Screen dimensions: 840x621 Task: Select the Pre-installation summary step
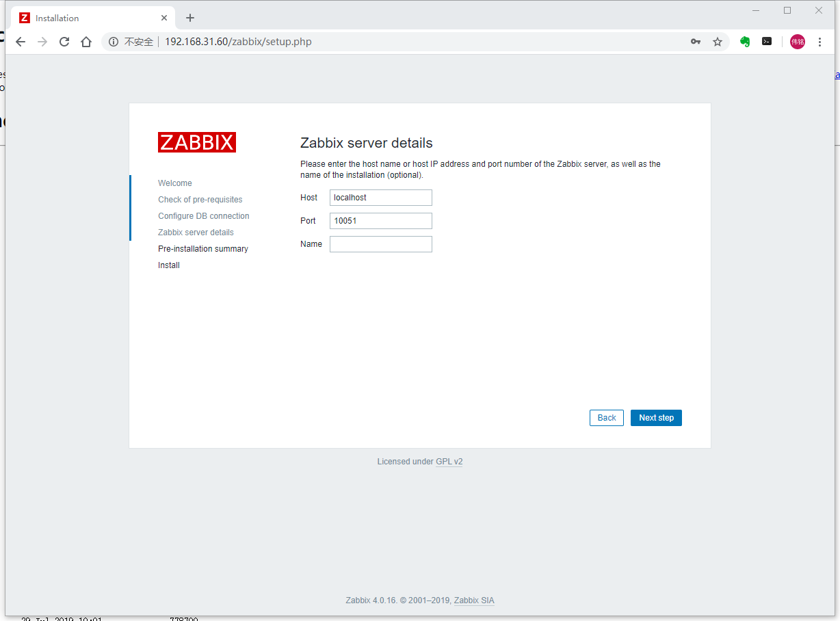pos(203,249)
